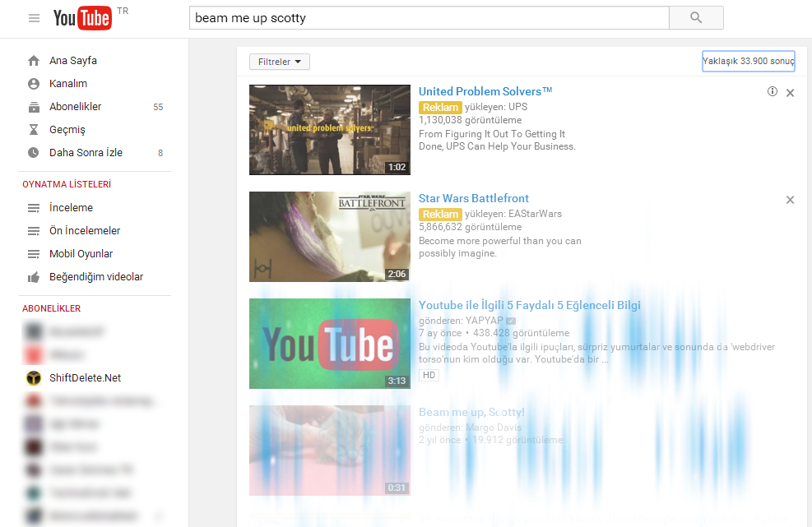Open Beğendiğim videolar list
Image resolution: width=812 pixels, height=527 pixels.
click(96, 276)
